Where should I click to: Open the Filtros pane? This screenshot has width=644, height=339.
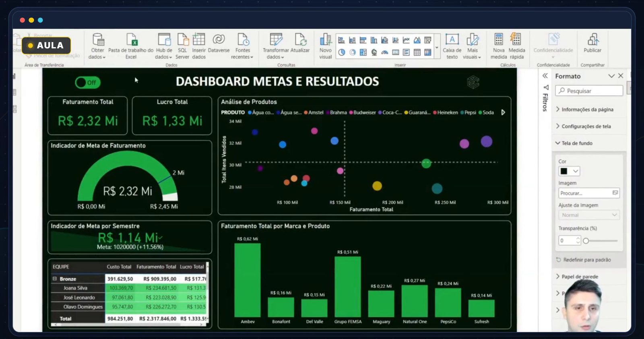[545, 99]
